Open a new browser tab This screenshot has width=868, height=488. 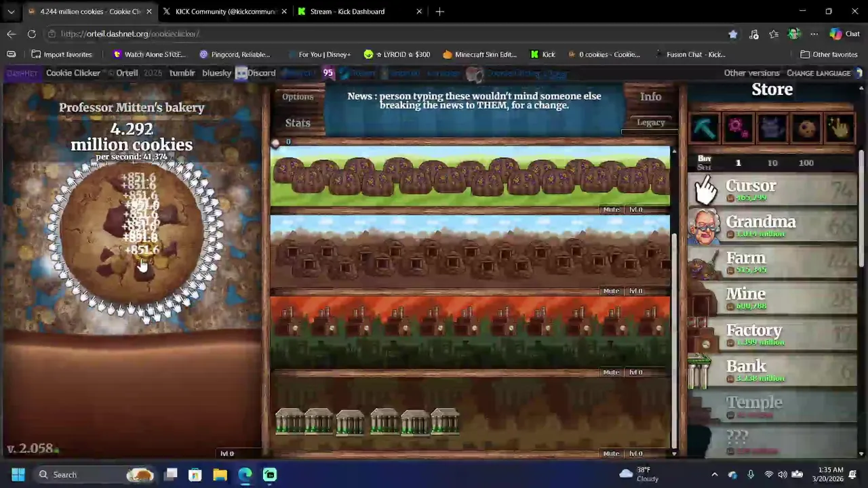(x=439, y=12)
